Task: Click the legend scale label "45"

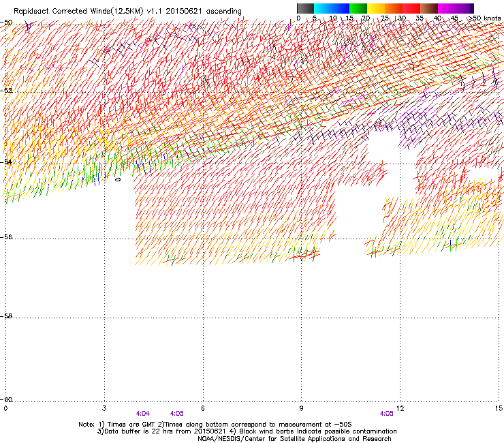Action: tap(454, 18)
